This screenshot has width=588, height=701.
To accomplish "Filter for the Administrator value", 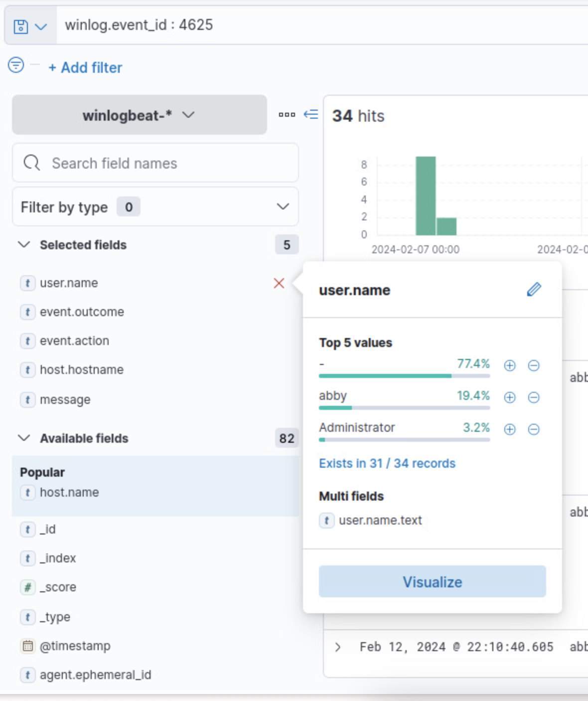I will (x=509, y=429).
